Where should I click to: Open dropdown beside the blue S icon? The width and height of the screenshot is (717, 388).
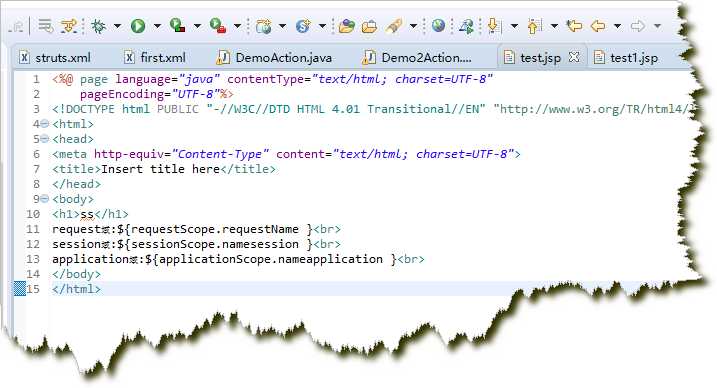pos(322,26)
